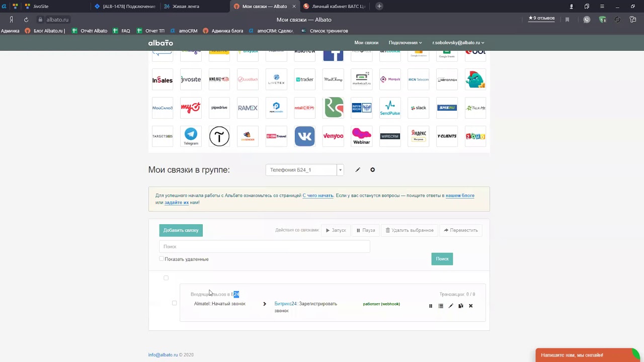Click the info@albato.ru footer link
This screenshot has height=362, width=644.
[x=163, y=355]
